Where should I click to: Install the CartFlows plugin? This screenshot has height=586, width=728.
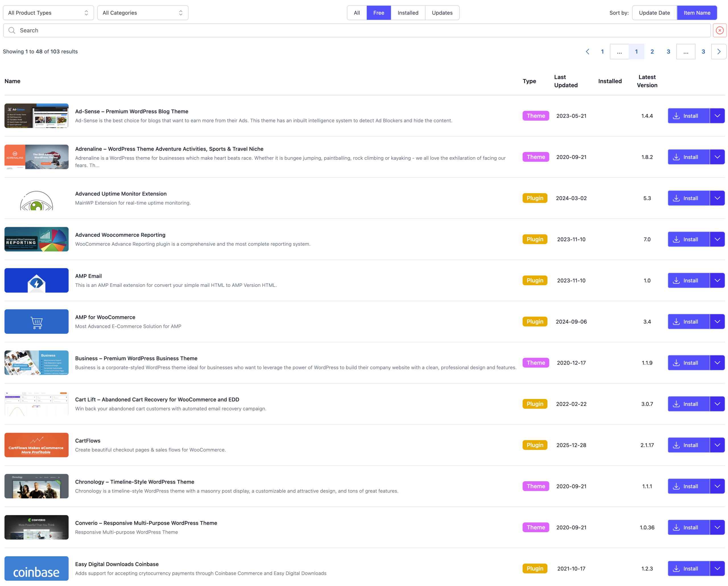[688, 445]
